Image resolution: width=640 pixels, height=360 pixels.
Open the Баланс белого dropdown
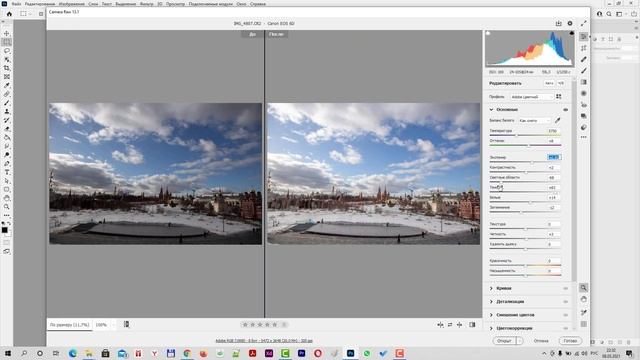click(x=534, y=120)
